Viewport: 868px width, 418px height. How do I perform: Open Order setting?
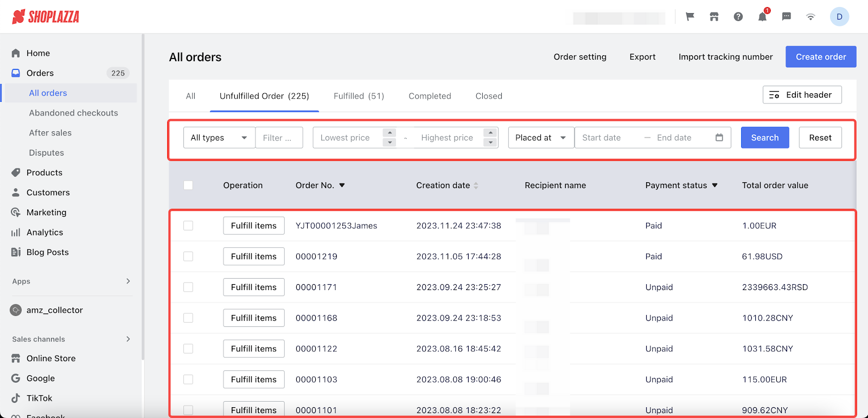[x=580, y=57]
